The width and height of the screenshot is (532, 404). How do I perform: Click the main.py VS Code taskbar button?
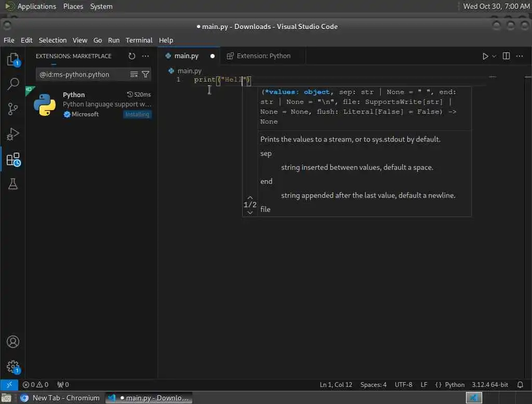[149, 398]
